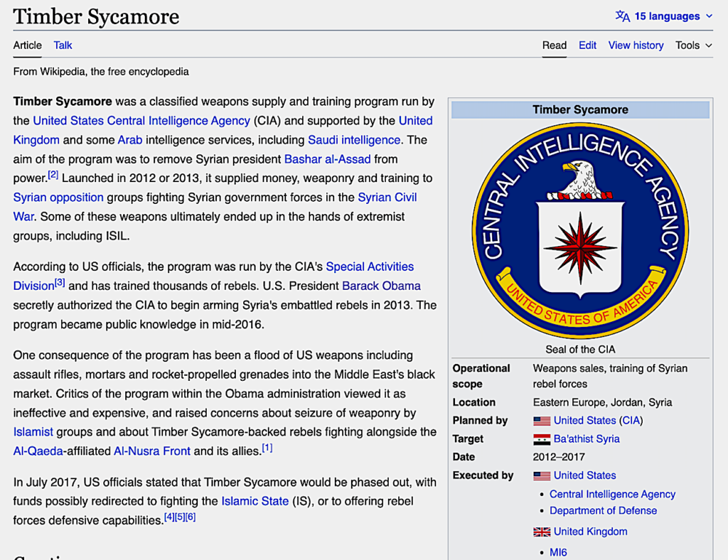Open the Al-Nusra Front article link
This screenshot has width=728, height=560.
[x=152, y=451]
